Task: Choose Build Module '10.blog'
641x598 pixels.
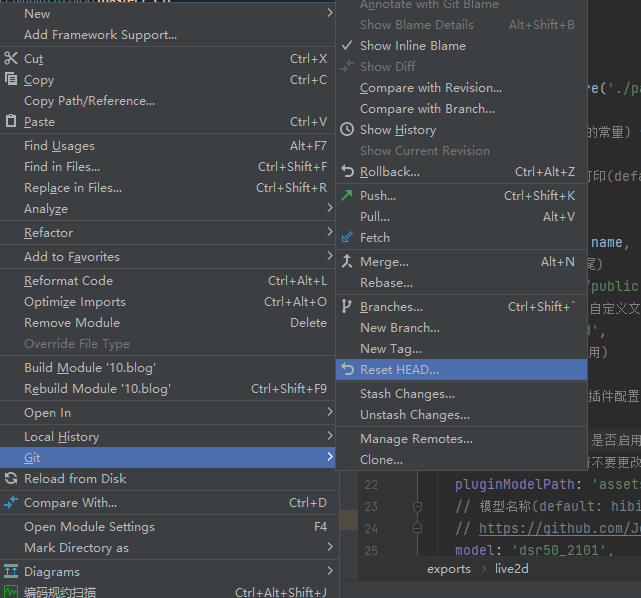Action: click(168, 368)
